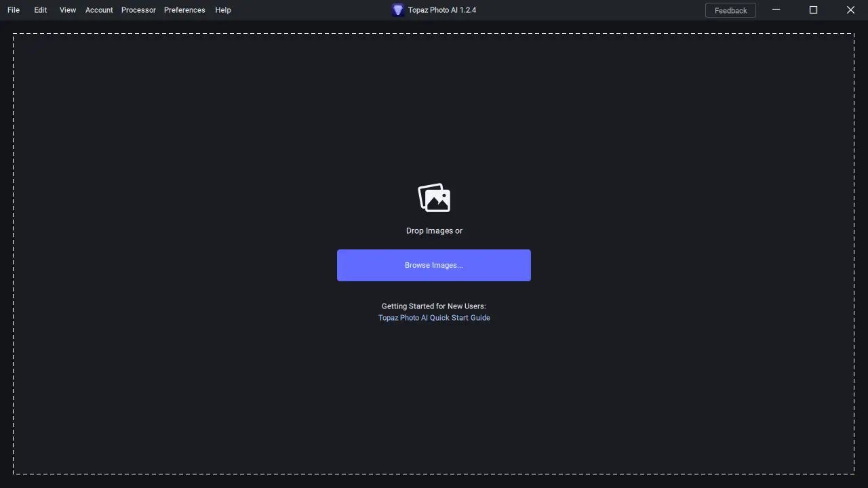Close the Topaz Photo AI window
The height and width of the screenshot is (488, 868).
tap(850, 10)
